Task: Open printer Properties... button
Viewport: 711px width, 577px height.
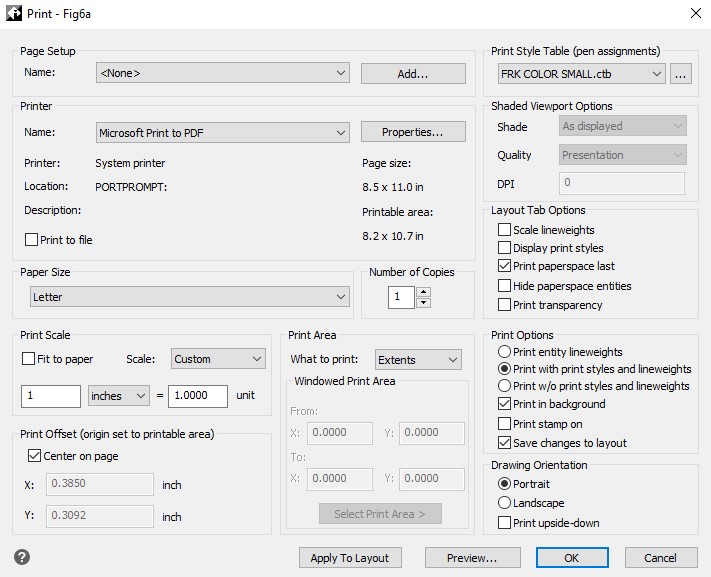Action: coord(413,132)
